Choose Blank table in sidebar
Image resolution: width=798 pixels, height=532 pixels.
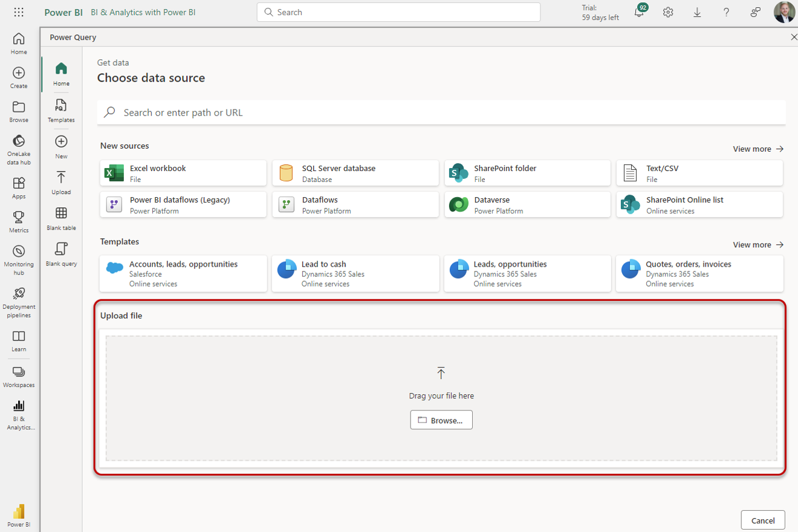pyautogui.click(x=61, y=218)
